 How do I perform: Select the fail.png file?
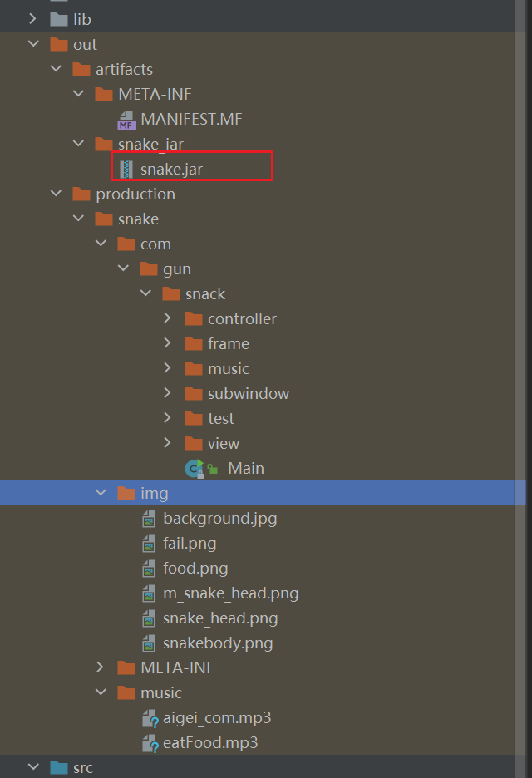(x=190, y=544)
